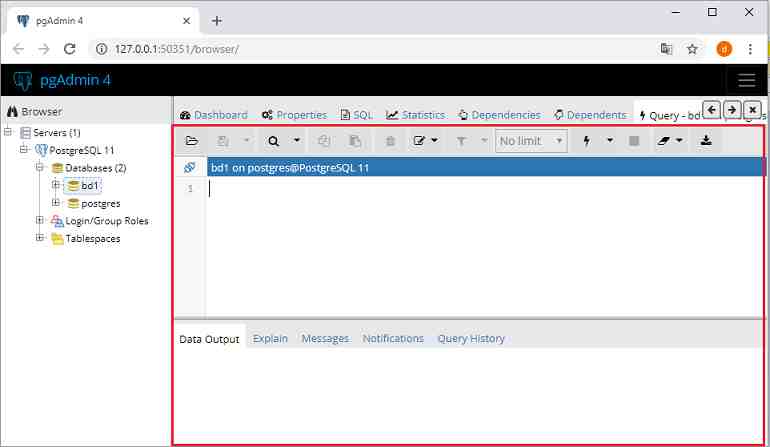Open the Find options dropdown arrow
The width and height of the screenshot is (770, 447).
297,140
